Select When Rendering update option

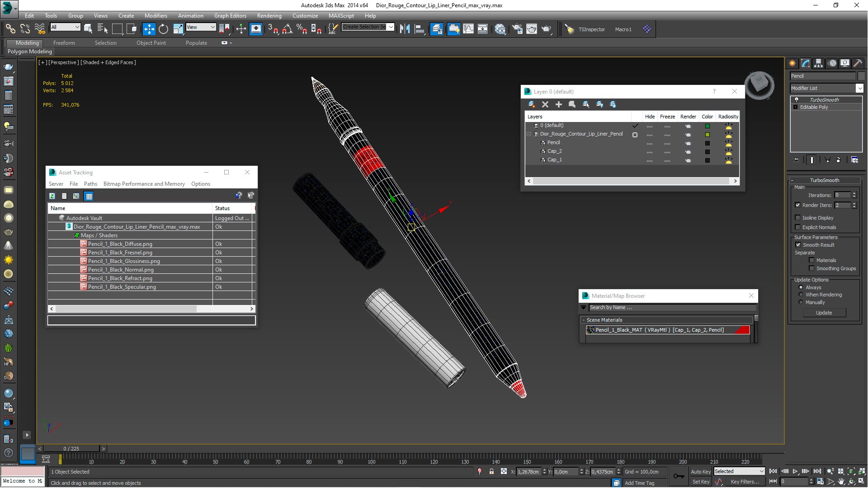[x=801, y=295]
